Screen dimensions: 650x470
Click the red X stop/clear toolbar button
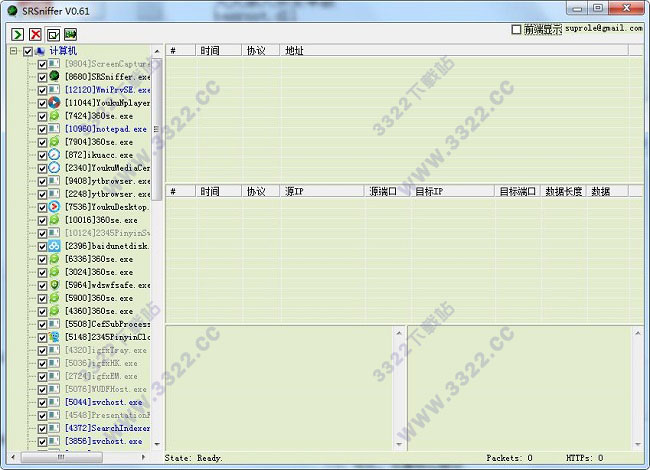[x=36, y=34]
